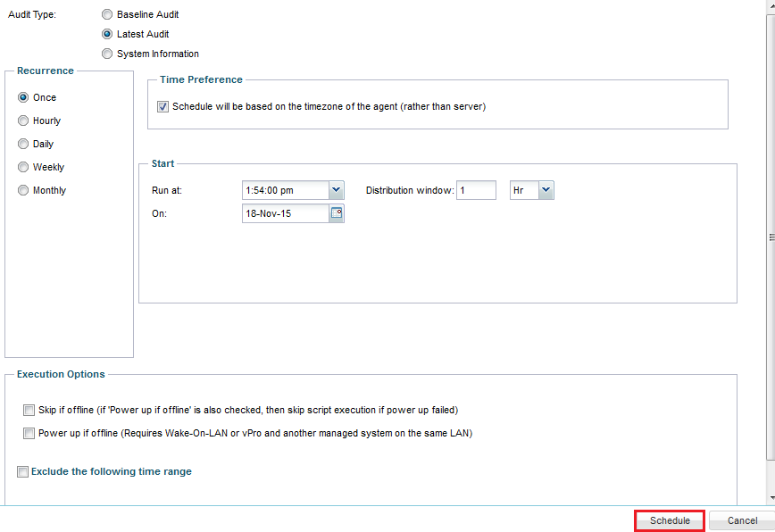Choose Hourly recurrence

22,121
